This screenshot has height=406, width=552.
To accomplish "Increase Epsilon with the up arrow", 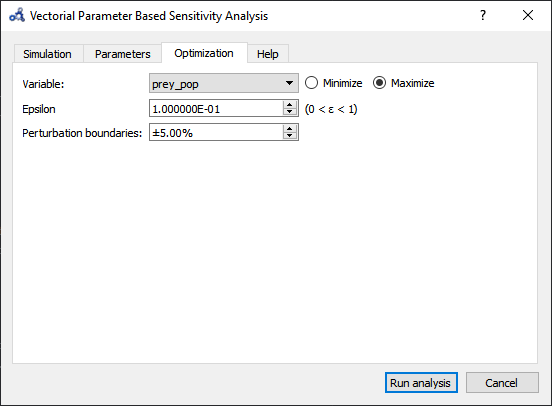I will (290, 105).
